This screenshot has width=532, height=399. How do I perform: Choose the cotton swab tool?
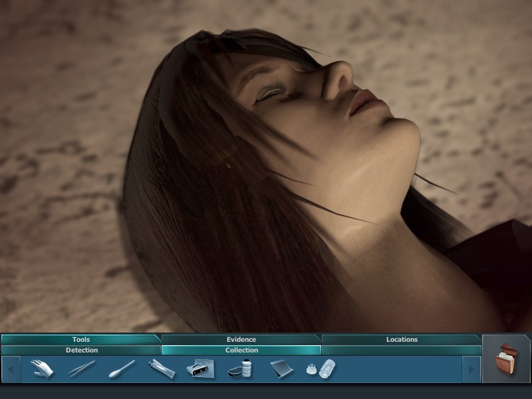click(122, 369)
